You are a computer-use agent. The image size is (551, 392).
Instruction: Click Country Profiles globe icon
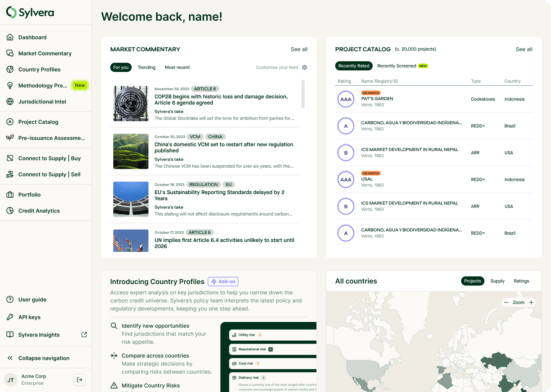pyautogui.click(x=10, y=69)
